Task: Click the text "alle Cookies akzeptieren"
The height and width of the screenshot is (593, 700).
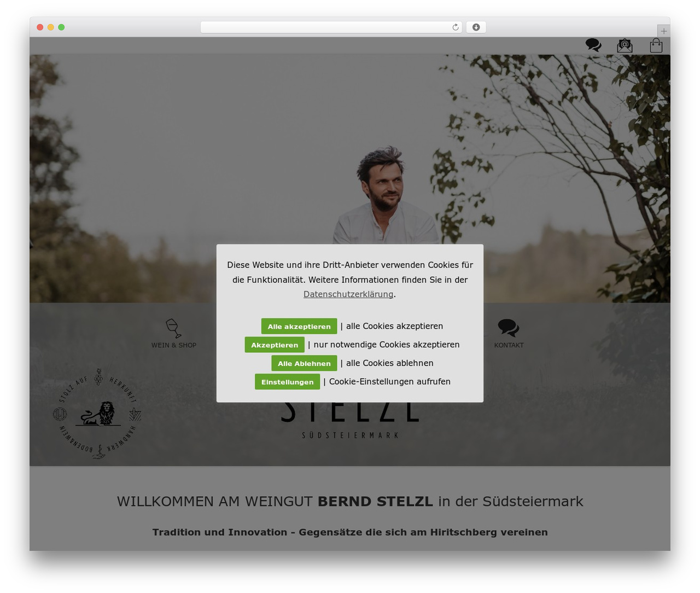Action: 395,327
